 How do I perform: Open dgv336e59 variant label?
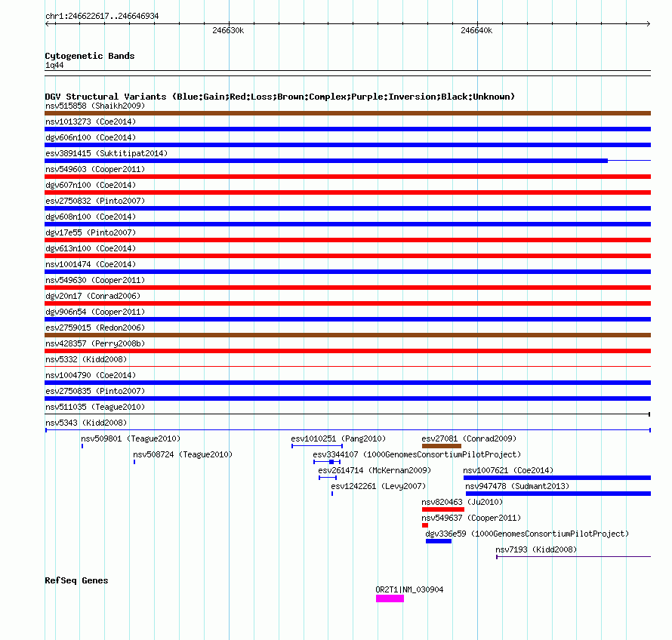pos(527,534)
